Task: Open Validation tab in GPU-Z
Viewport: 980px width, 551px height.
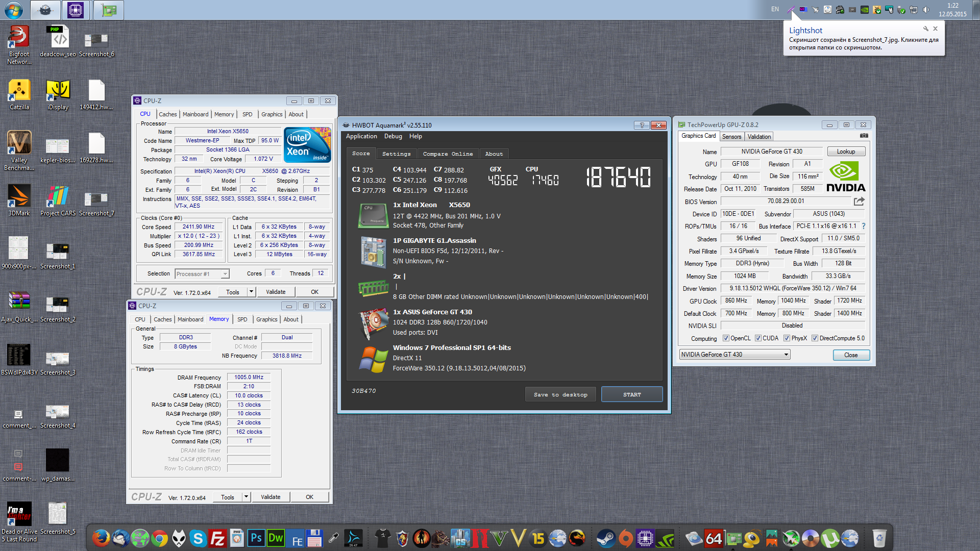Action: (x=759, y=137)
